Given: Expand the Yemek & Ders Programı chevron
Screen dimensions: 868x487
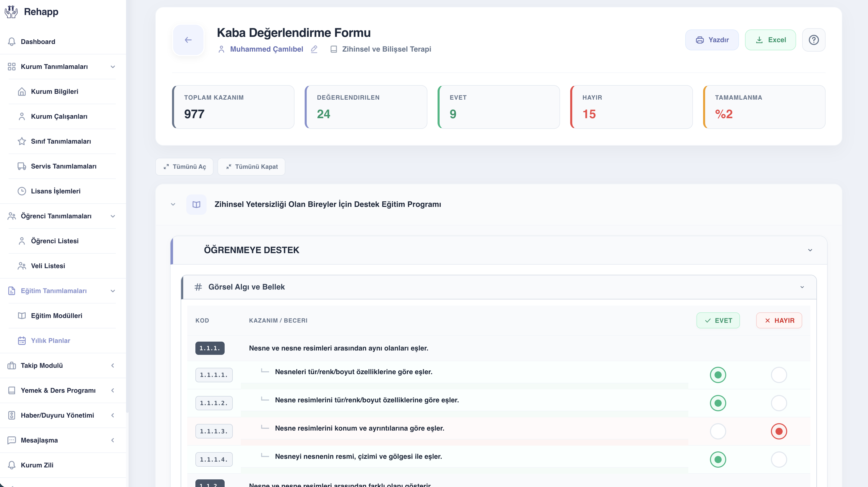Looking at the screenshot, I should (113, 391).
